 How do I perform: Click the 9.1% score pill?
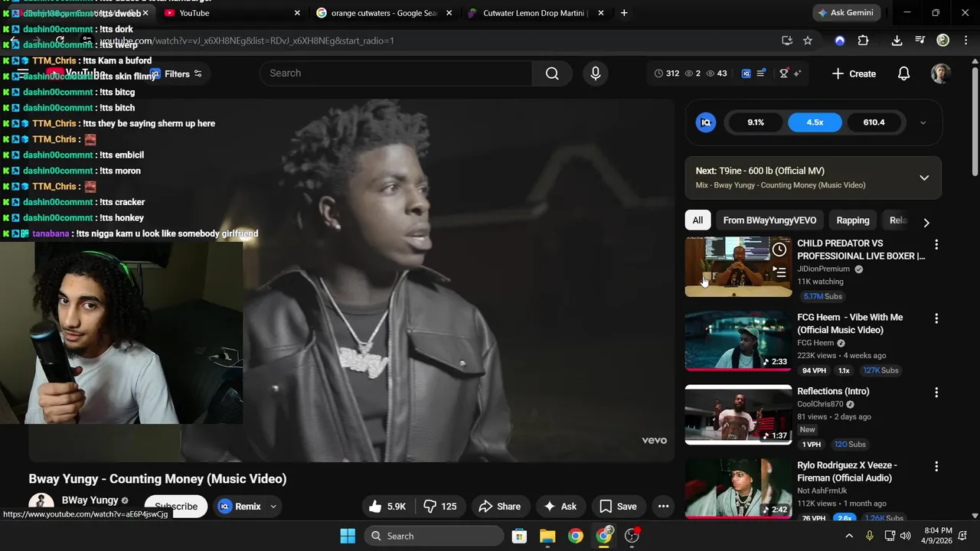pos(756,122)
